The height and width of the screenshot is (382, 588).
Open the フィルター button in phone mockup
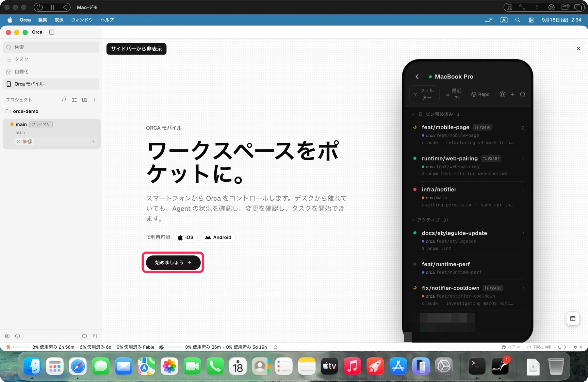(424, 94)
